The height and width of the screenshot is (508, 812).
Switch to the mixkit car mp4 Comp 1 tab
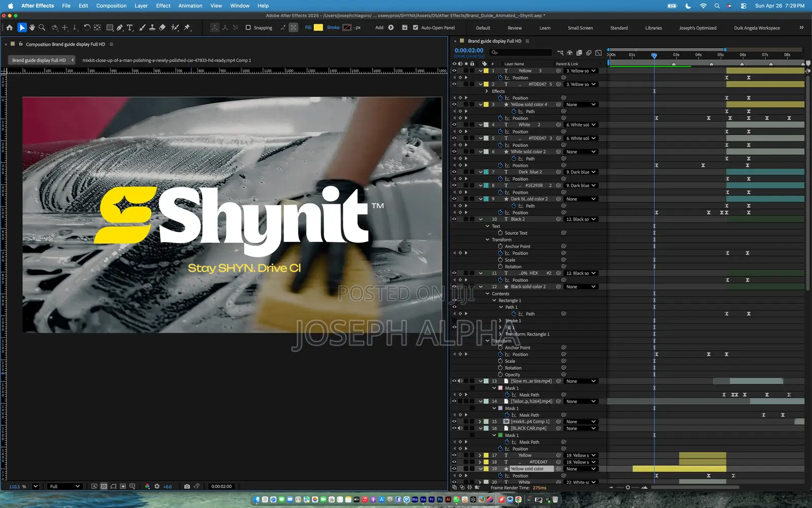pyautogui.click(x=166, y=60)
